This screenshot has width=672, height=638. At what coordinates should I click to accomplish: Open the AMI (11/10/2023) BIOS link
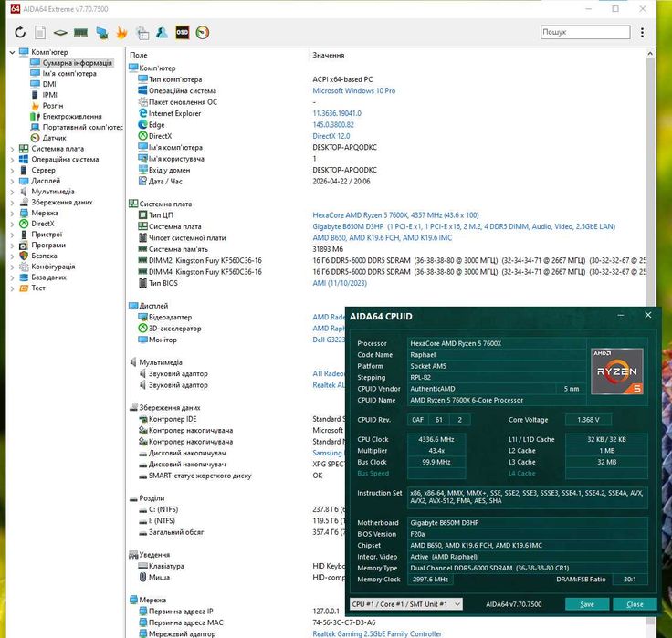coord(340,283)
